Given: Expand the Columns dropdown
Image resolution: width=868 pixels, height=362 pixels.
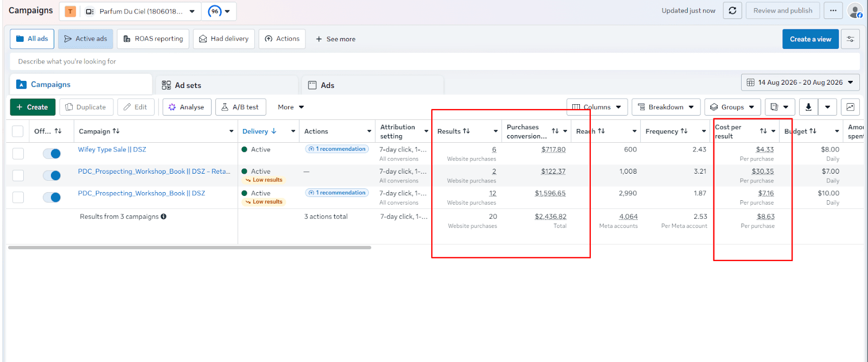Looking at the screenshot, I should pos(597,107).
